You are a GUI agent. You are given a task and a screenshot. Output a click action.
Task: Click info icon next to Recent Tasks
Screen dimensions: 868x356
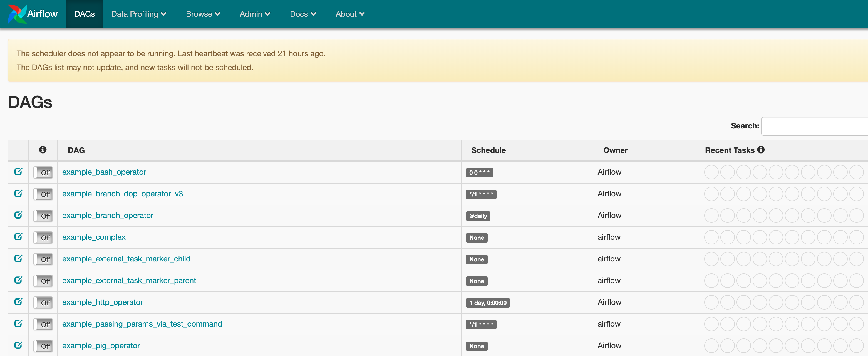coord(760,150)
